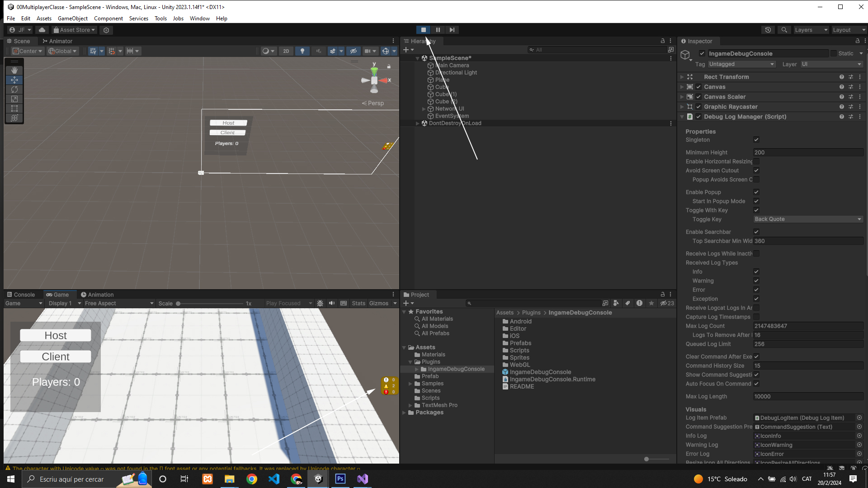868x488 pixels.
Task: Stop play mode with the Play button
Action: 423,30
